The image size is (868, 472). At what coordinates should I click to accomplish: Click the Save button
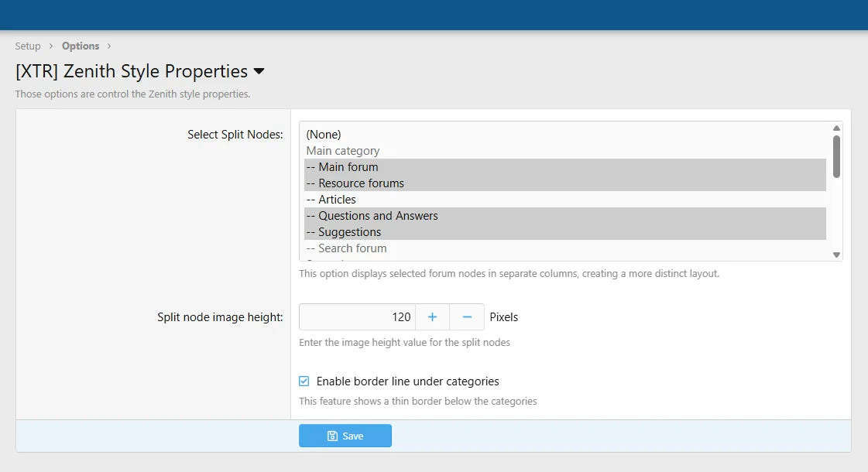[x=345, y=436]
